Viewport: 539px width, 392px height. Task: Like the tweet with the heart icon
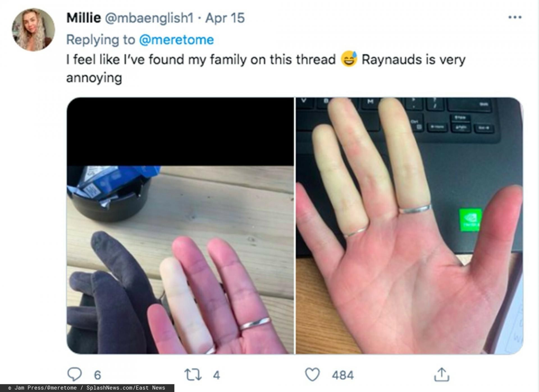click(x=312, y=375)
